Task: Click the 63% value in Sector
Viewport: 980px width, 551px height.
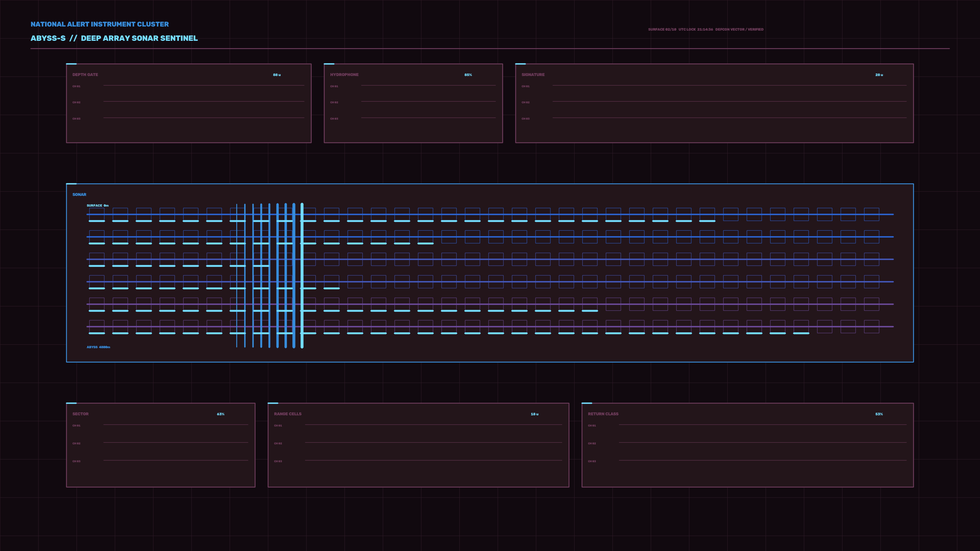Action: 221,414
